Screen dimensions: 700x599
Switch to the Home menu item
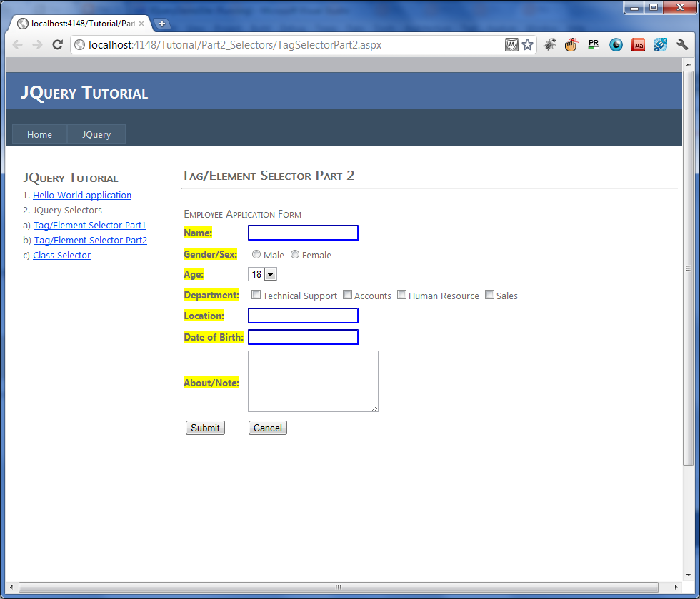pos(39,134)
